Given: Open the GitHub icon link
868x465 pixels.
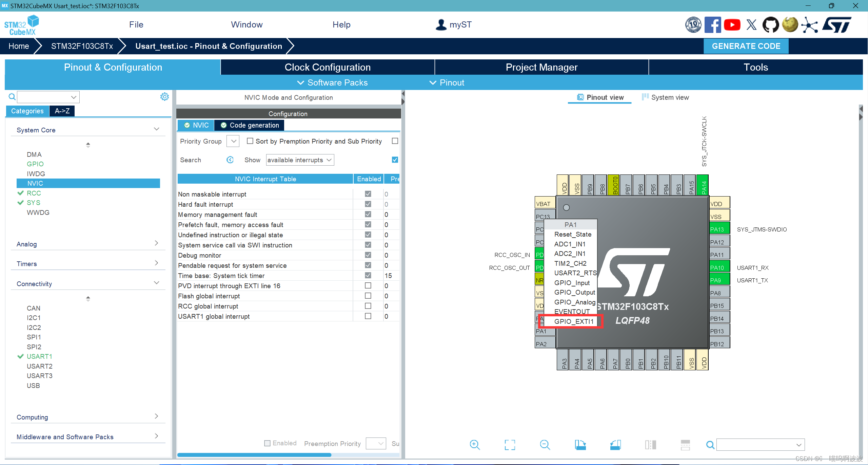Looking at the screenshot, I should tap(770, 25).
